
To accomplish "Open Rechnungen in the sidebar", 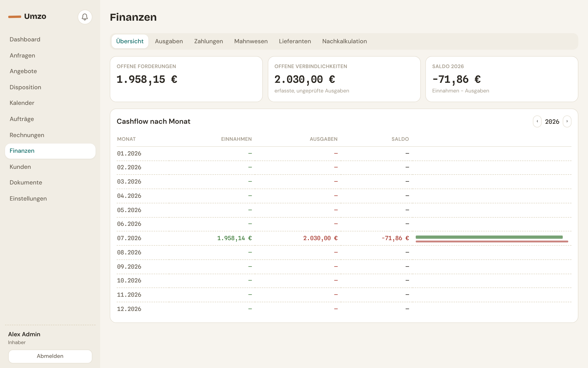I will (x=50, y=135).
